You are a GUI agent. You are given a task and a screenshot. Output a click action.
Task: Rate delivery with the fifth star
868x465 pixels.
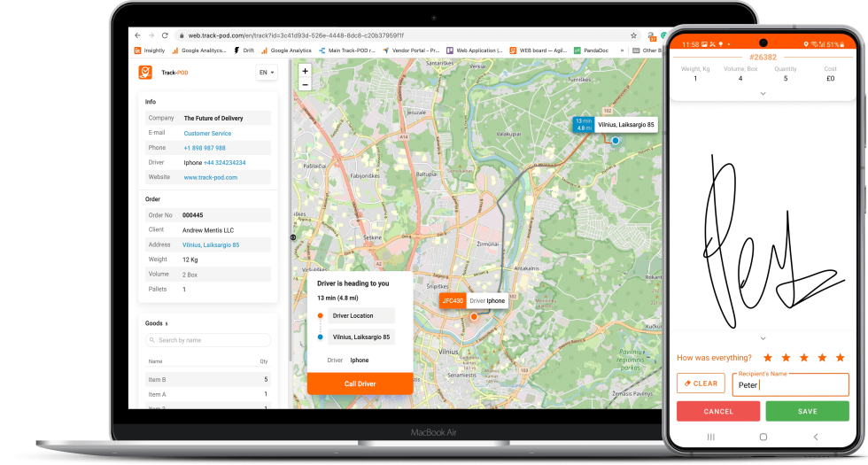coord(840,358)
